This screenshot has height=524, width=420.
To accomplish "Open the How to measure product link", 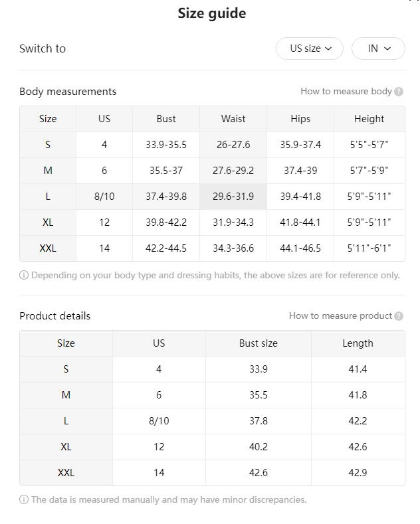I will 340,316.
